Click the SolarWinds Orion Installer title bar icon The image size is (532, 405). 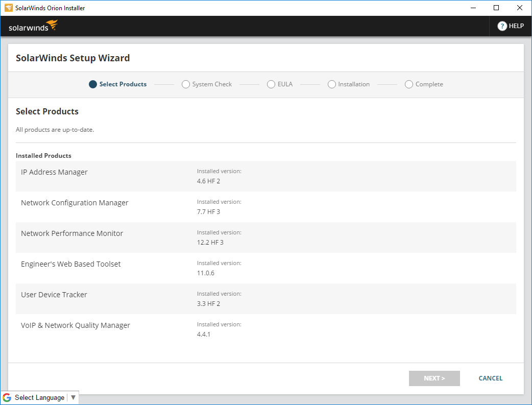point(9,8)
